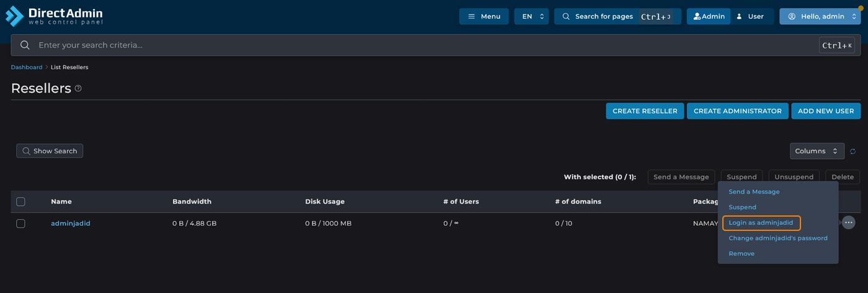Check the adminjadid row checkbox
Image resolution: width=868 pixels, height=293 pixels.
click(x=20, y=223)
